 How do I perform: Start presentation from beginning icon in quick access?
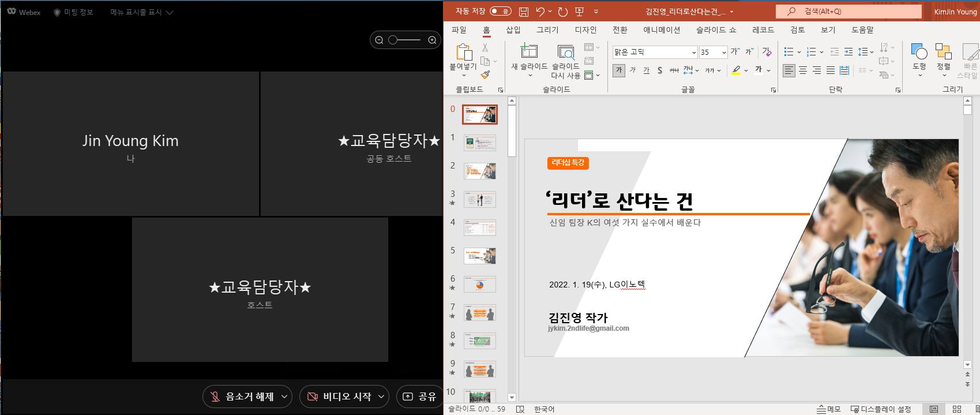tap(580, 12)
